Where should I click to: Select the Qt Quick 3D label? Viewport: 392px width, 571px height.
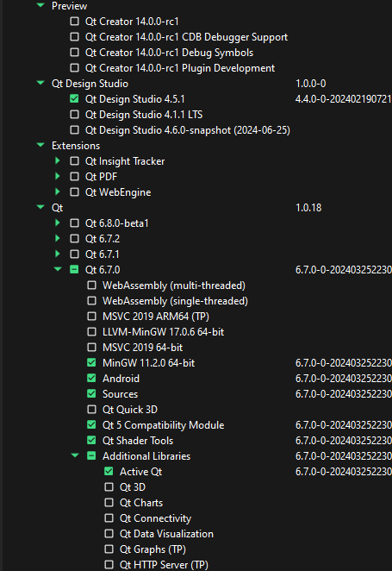tap(130, 410)
